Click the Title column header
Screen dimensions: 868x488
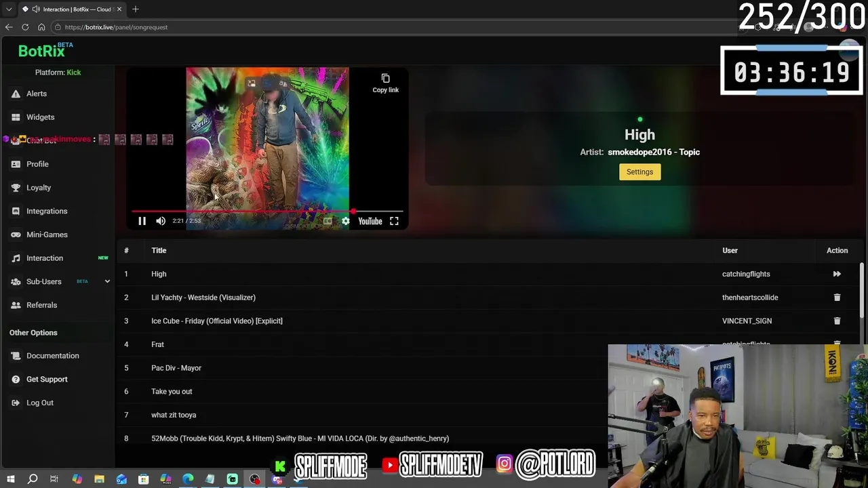(159, 251)
